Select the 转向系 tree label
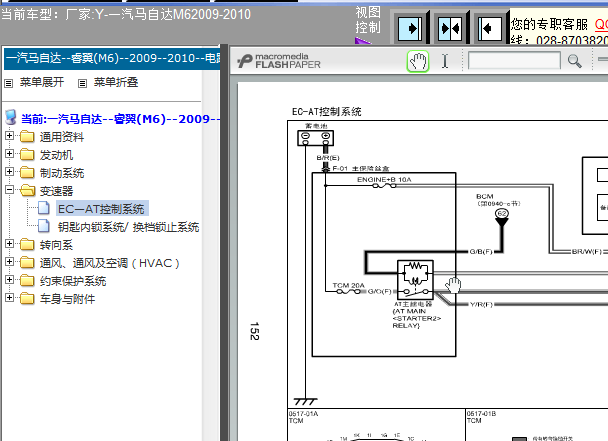This screenshot has height=441, width=608. (56, 245)
